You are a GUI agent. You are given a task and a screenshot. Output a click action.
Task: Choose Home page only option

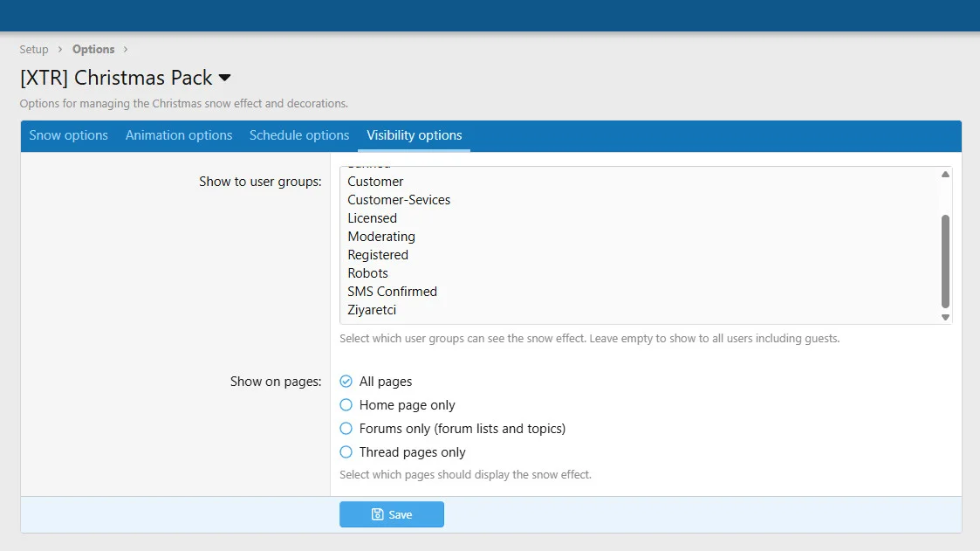click(346, 405)
